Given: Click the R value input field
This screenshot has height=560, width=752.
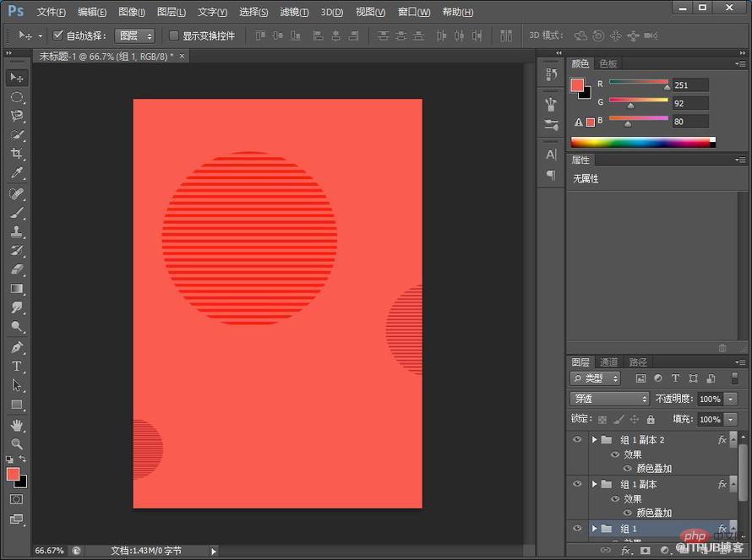Looking at the screenshot, I should pyautogui.click(x=689, y=84).
